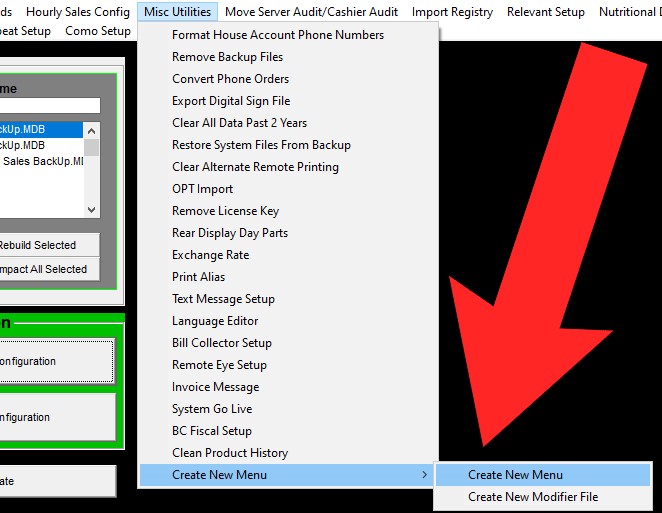Open the Import Registry menu
662x513 pixels.
click(x=452, y=12)
